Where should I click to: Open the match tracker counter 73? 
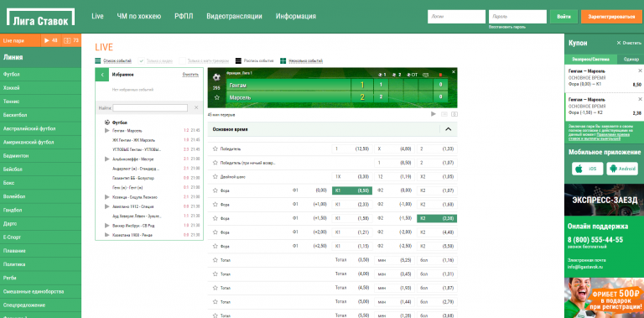tap(71, 40)
